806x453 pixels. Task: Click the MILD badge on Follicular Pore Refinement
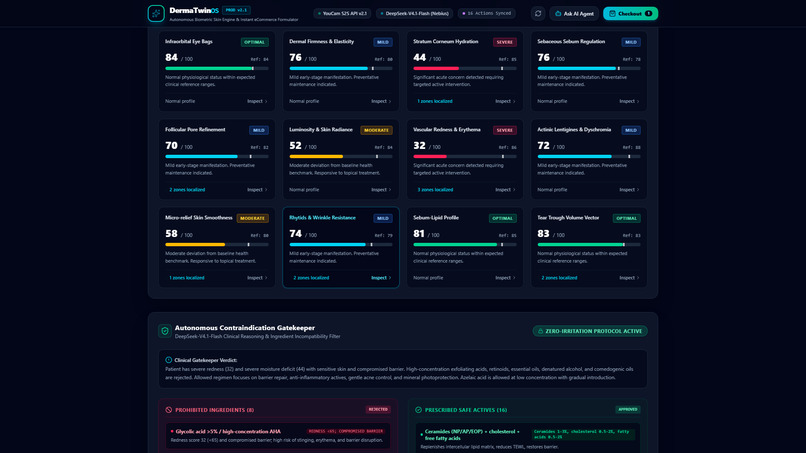[x=259, y=130]
